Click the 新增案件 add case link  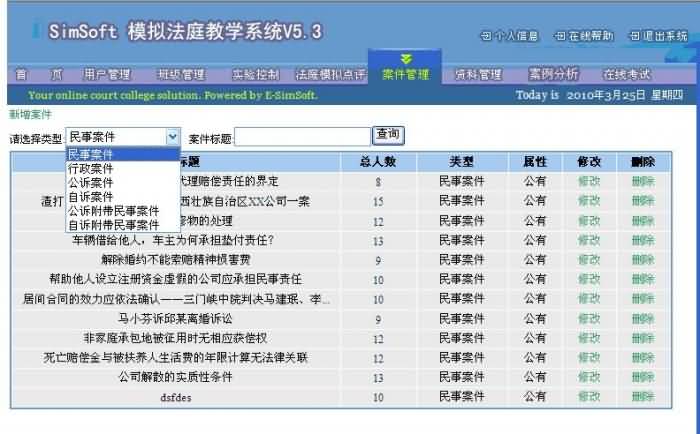coord(30,115)
